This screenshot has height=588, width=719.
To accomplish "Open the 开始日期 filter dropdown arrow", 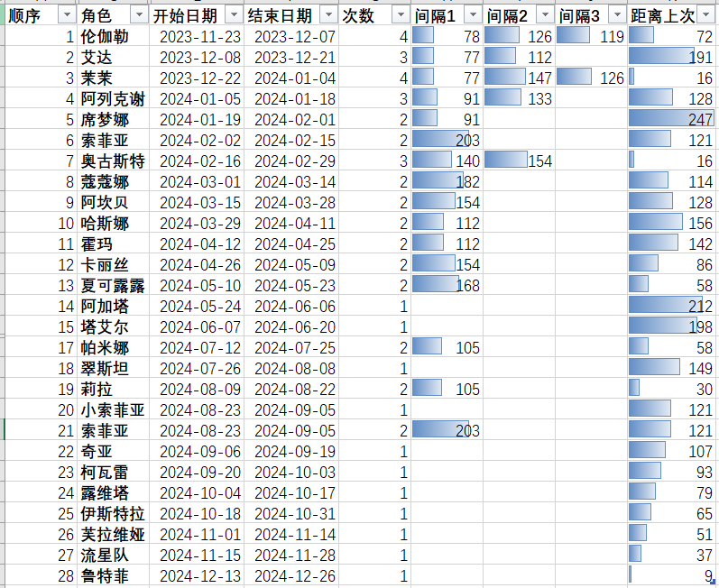I will tap(234, 15).
